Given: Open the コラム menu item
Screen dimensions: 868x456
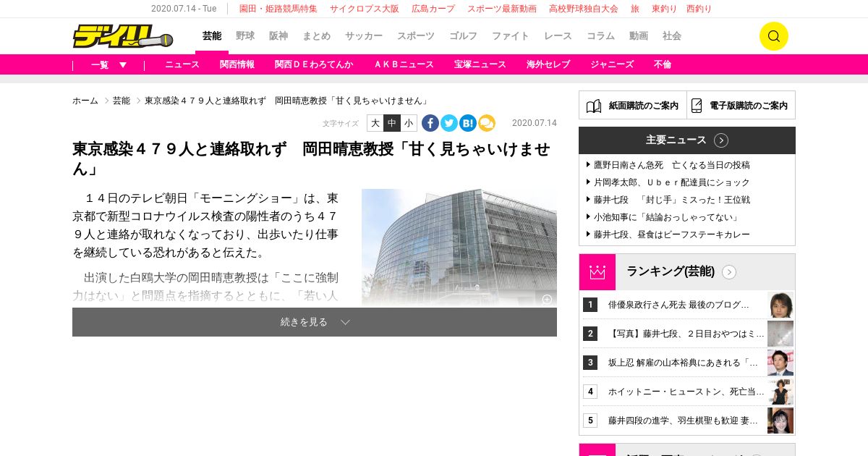Looking at the screenshot, I should click(600, 36).
